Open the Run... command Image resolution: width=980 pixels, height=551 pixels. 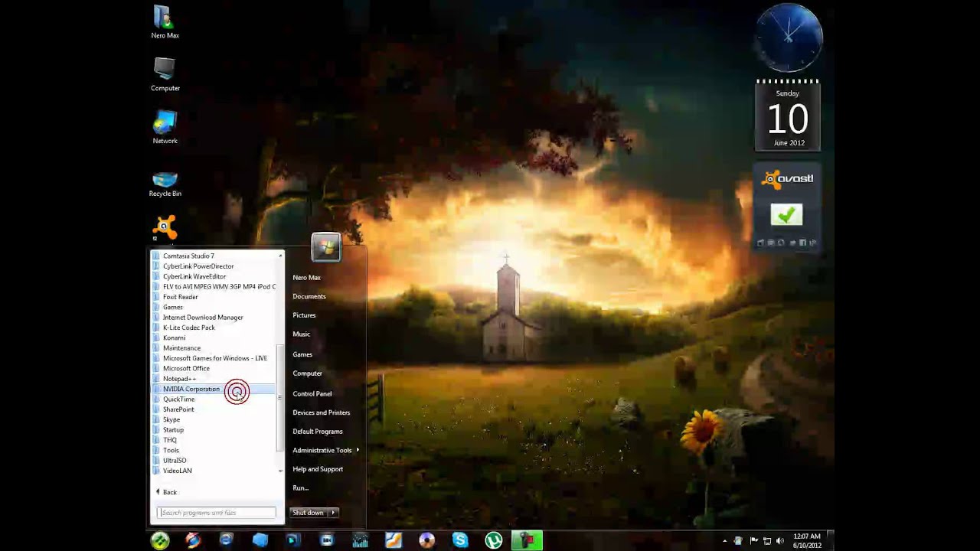[300, 487]
